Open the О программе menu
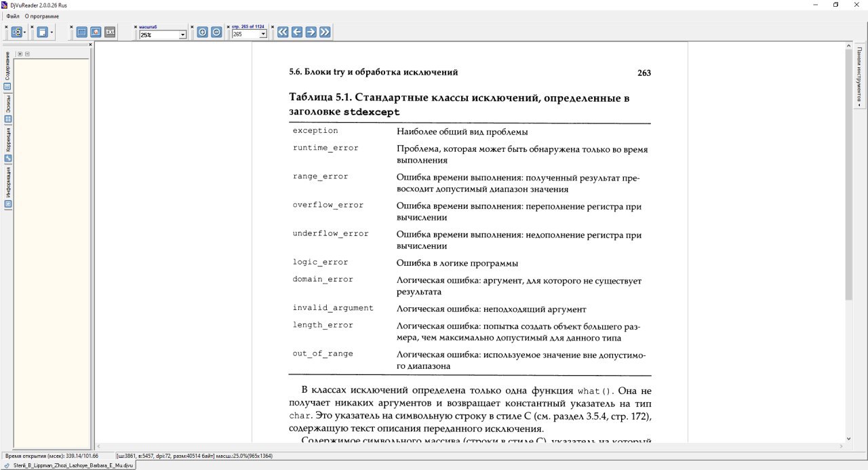 [41, 16]
